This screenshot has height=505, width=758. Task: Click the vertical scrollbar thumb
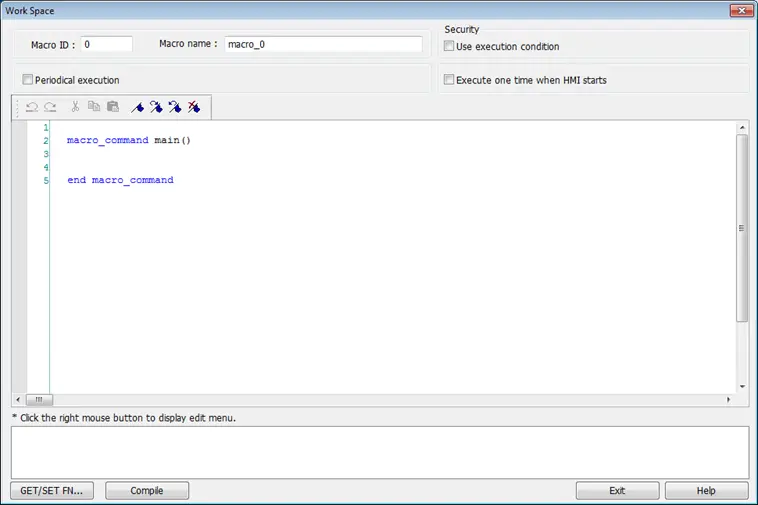click(742, 228)
